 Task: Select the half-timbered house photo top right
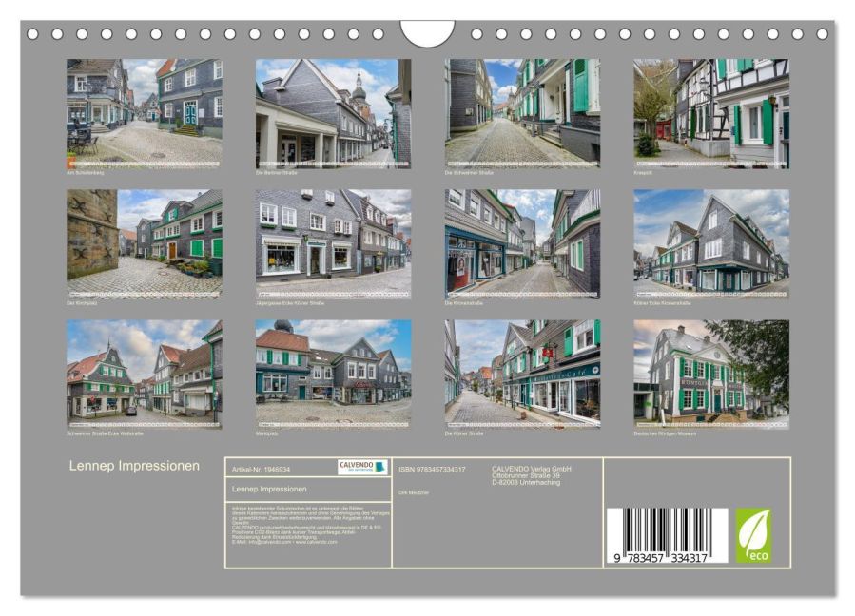point(711,113)
